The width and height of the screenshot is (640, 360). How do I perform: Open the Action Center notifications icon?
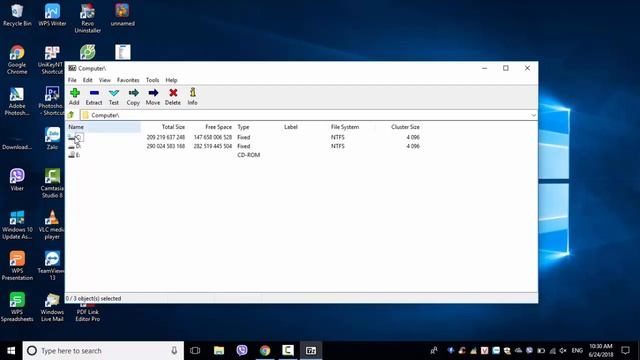[x=625, y=351]
